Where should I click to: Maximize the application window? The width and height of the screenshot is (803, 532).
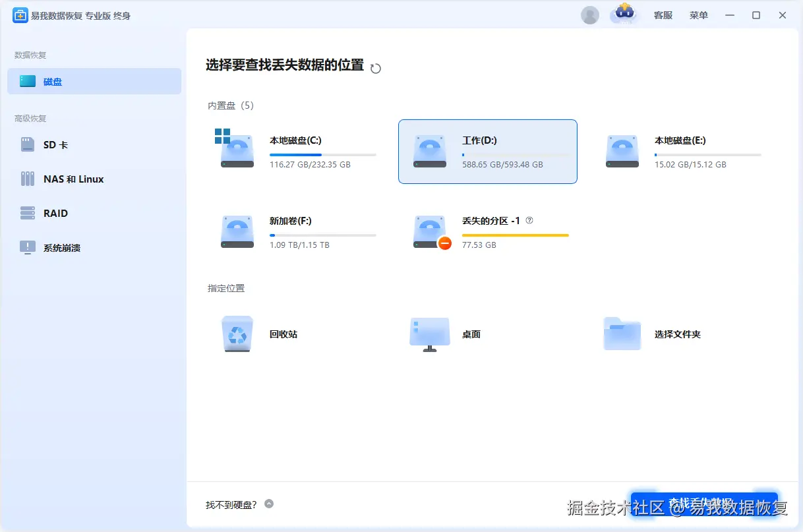click(x=756, y=15)
